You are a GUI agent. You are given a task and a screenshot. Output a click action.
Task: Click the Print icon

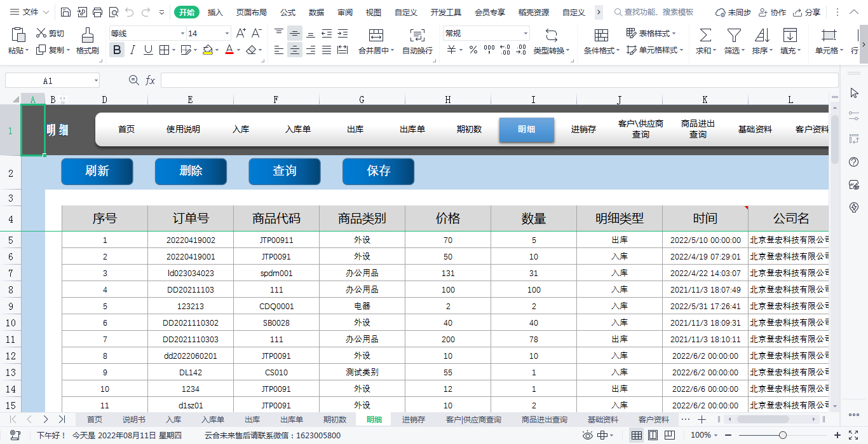[97, 12]
